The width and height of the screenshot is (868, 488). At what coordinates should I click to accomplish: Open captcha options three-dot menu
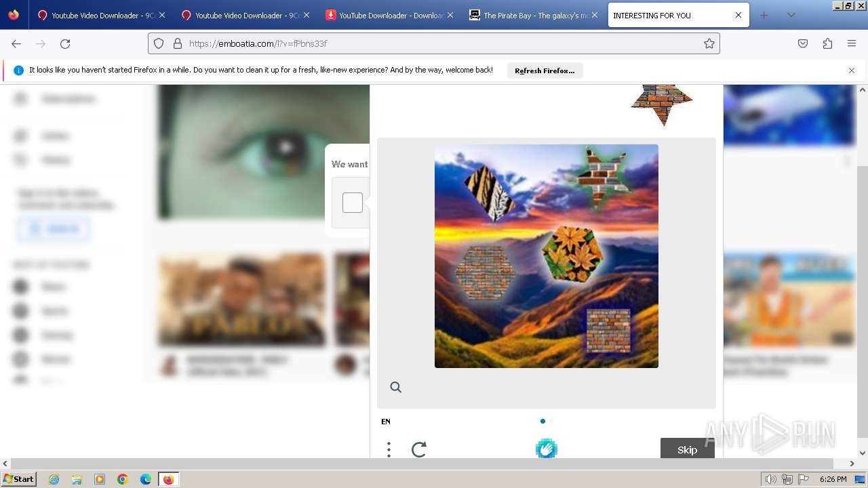pos(389,449)
